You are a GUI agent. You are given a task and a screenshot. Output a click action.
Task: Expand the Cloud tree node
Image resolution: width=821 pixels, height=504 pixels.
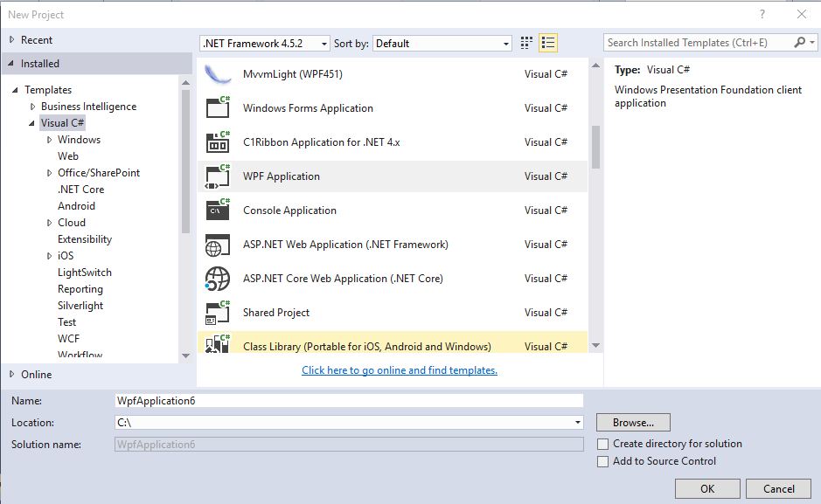49,223
